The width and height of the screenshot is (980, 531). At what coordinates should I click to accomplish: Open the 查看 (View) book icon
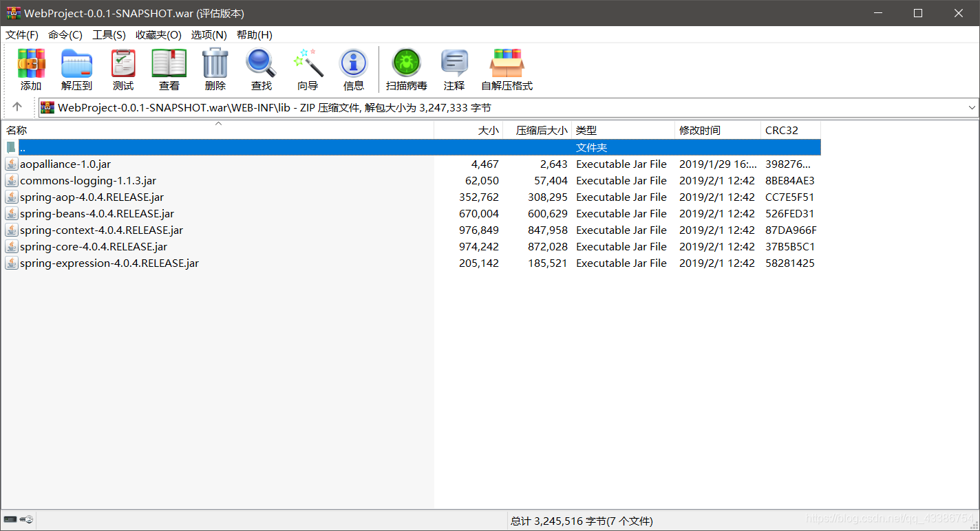coord(169,63)
